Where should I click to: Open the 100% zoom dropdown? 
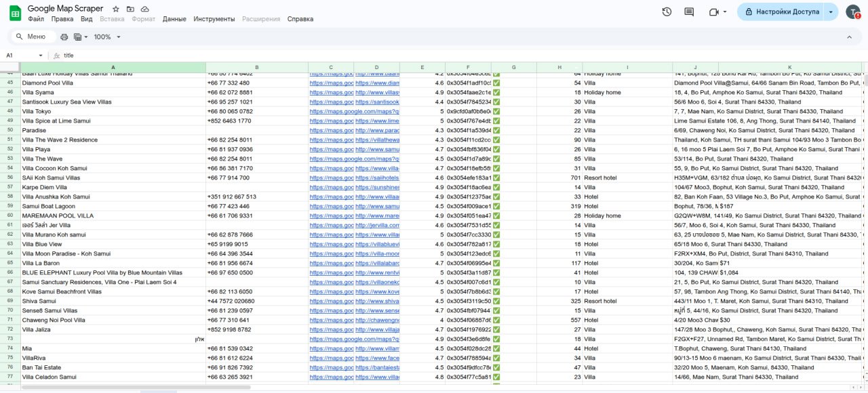(x=107, y=37)
